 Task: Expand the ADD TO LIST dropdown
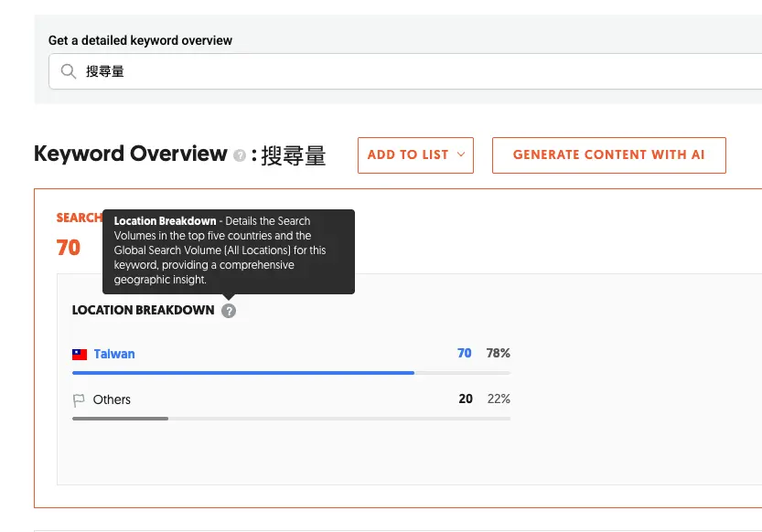pyautogui.click(x=415, y=154)
